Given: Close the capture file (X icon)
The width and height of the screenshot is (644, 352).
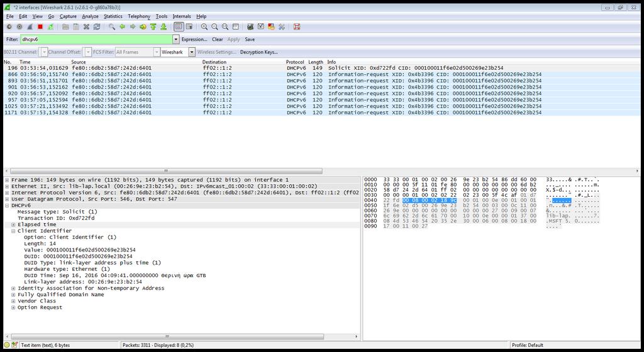Looking at the screenshot, I should click(x=86, y=26).
